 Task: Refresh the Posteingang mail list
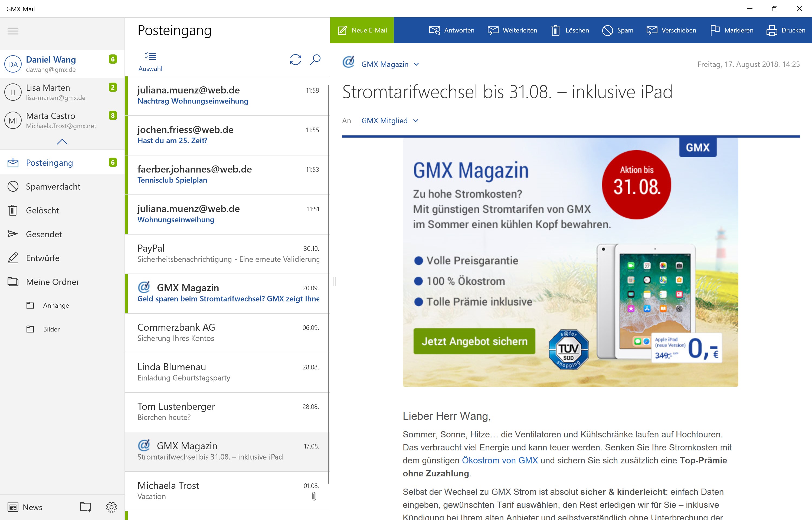[x=295, y=60]
